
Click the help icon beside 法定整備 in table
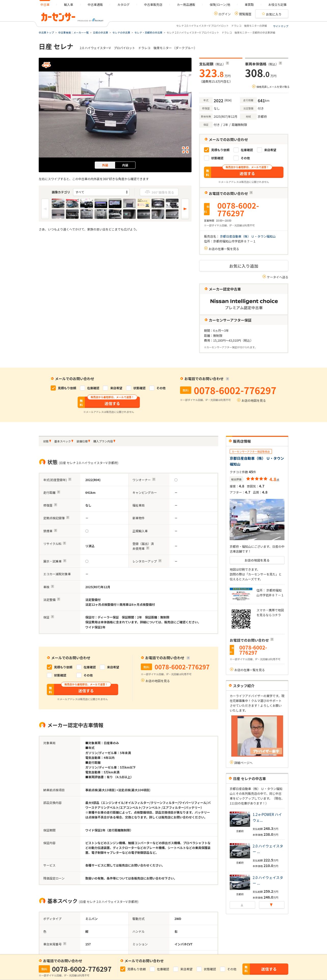tap(59, 599)
